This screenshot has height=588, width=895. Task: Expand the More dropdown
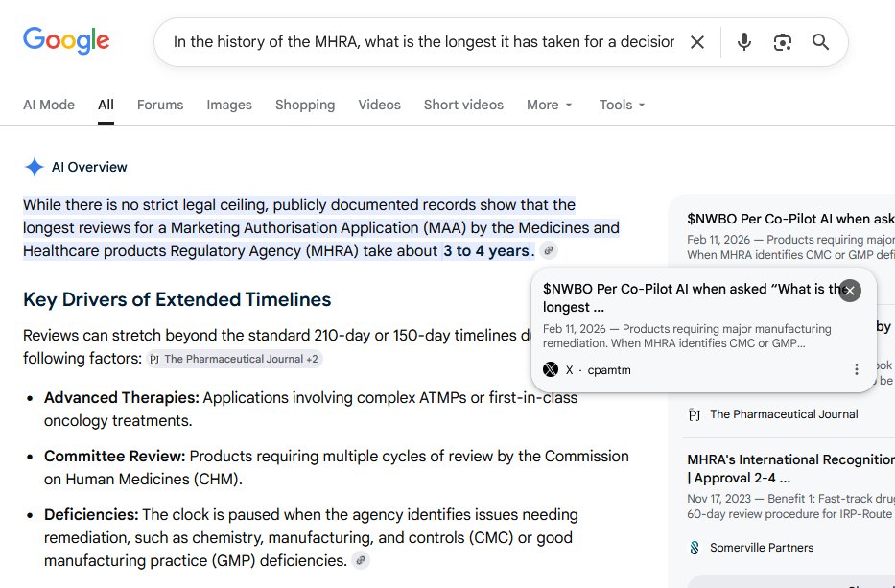[x=549, y=105]
